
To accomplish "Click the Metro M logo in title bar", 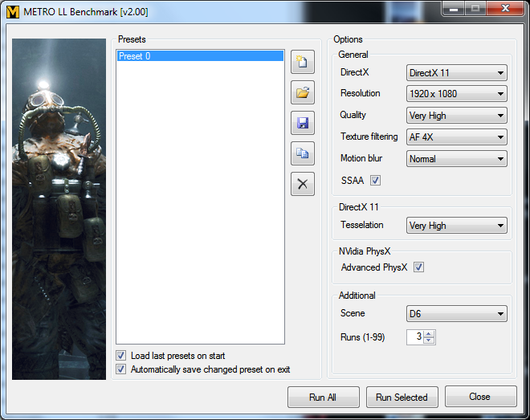I will point(13,12).
